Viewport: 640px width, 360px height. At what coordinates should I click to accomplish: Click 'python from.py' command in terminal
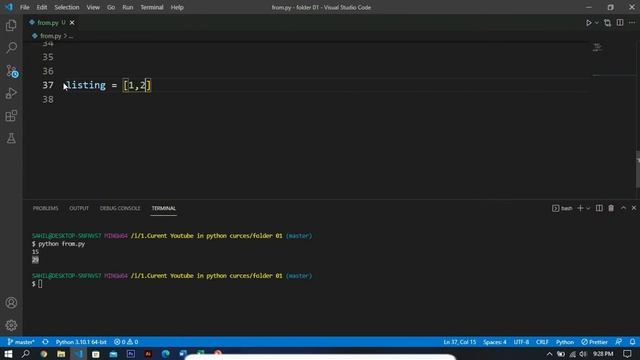[x=62, y=244]
